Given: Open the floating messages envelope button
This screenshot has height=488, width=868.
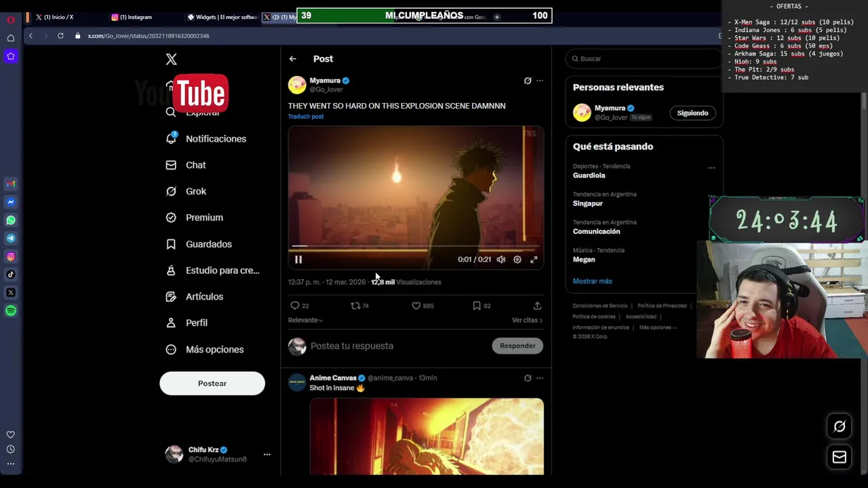Looking at the screenshot, I should (x=840, y=457).
